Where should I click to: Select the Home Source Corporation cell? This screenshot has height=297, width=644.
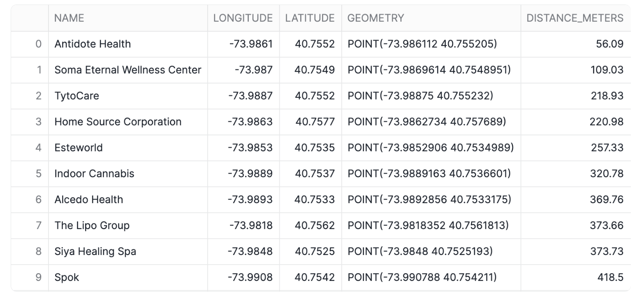118,122
